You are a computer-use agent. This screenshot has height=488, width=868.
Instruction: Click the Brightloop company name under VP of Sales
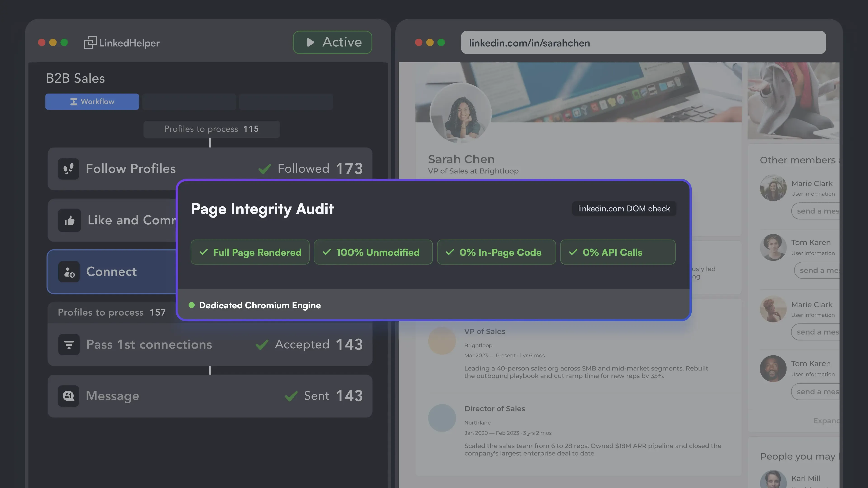point(478,345)
